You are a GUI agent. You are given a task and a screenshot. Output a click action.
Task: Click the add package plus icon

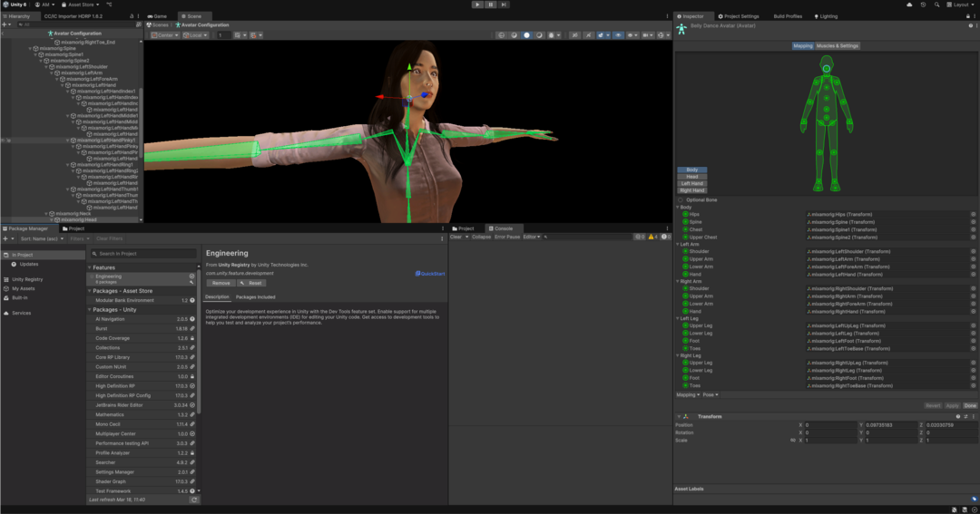(x=7, y=238)
